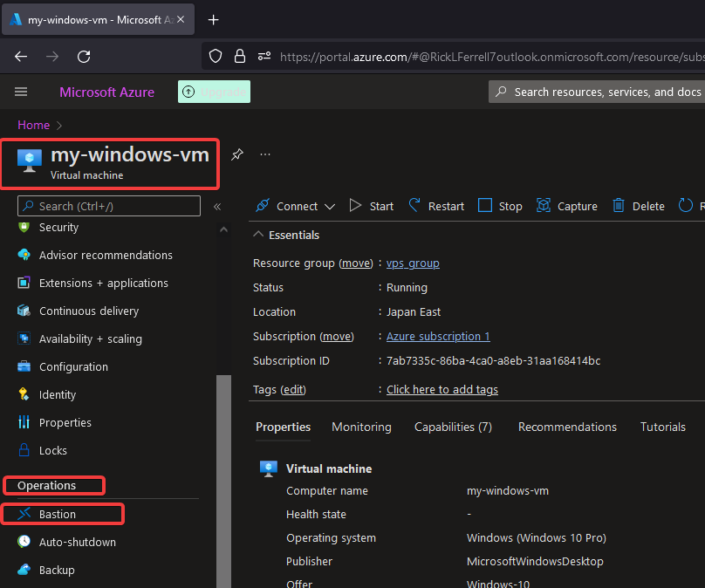Screen dimensions: 705x588
Task: Collapse the Essentials section
Action: click(258, 234)
